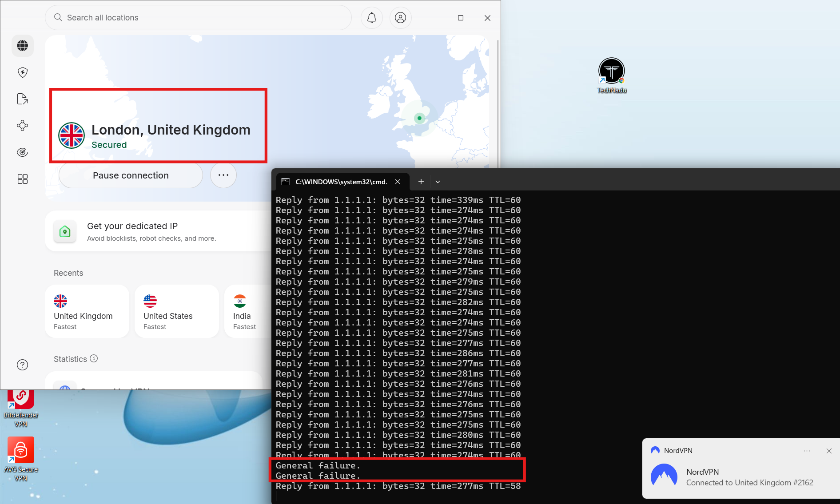
Task: Click the 'Secured' status text
Action: click(109, 145)
